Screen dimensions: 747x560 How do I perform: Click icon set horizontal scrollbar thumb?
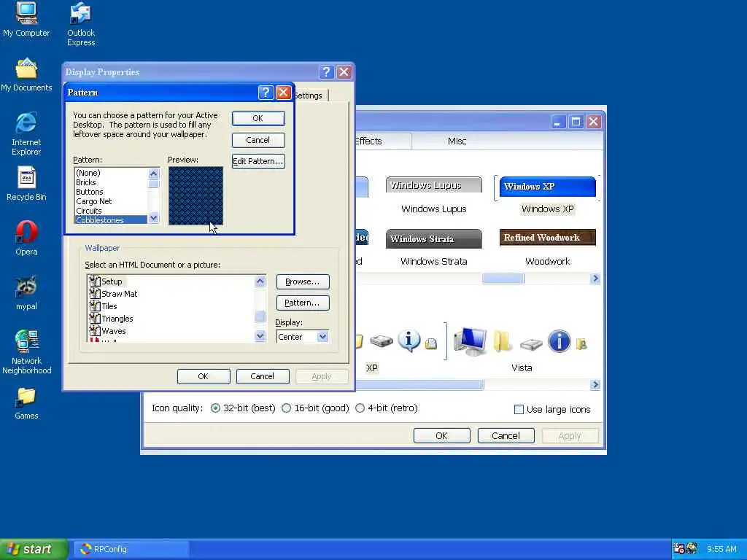[419, 385]
